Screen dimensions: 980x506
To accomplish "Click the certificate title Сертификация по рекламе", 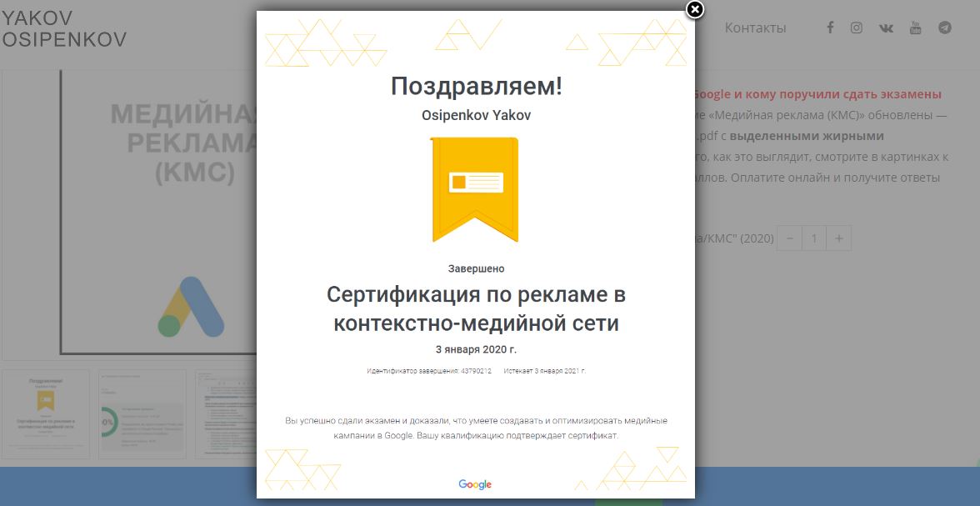I will pyautogui.click(x=474, y=308).
